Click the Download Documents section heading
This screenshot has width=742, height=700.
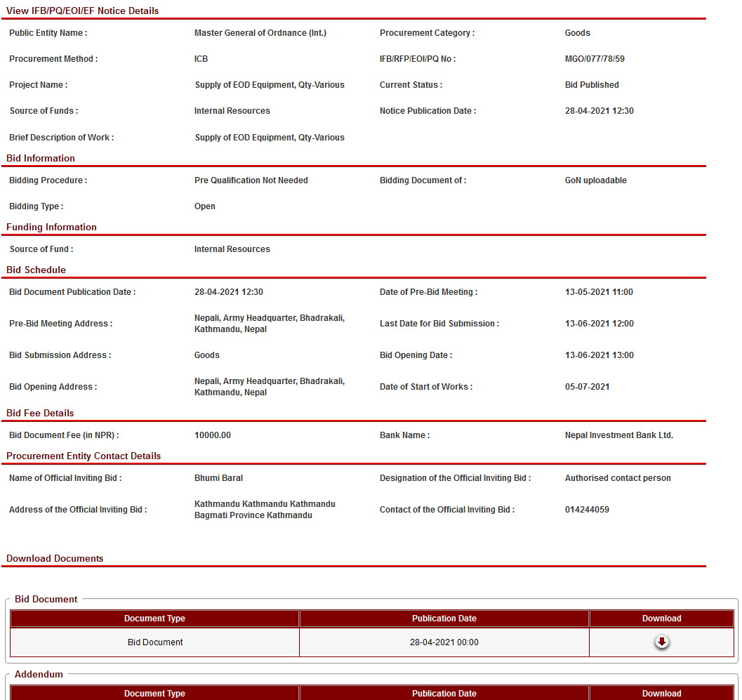55,559
